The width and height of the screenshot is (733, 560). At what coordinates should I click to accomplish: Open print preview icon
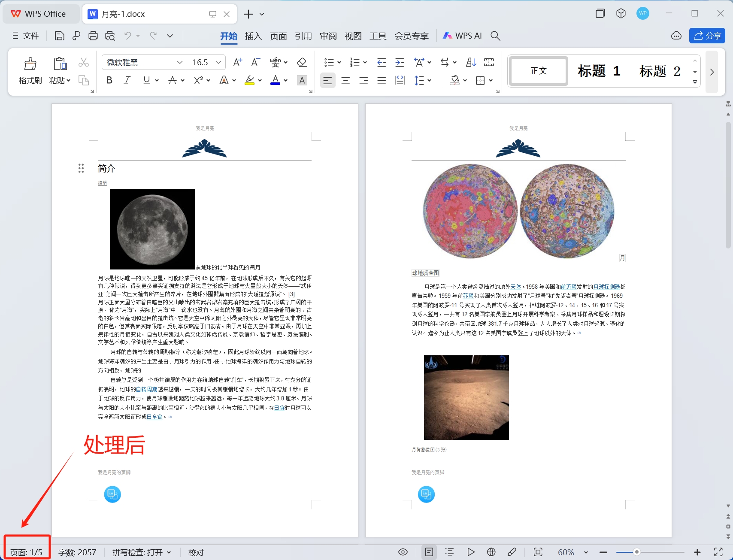(x=110, y=36)
